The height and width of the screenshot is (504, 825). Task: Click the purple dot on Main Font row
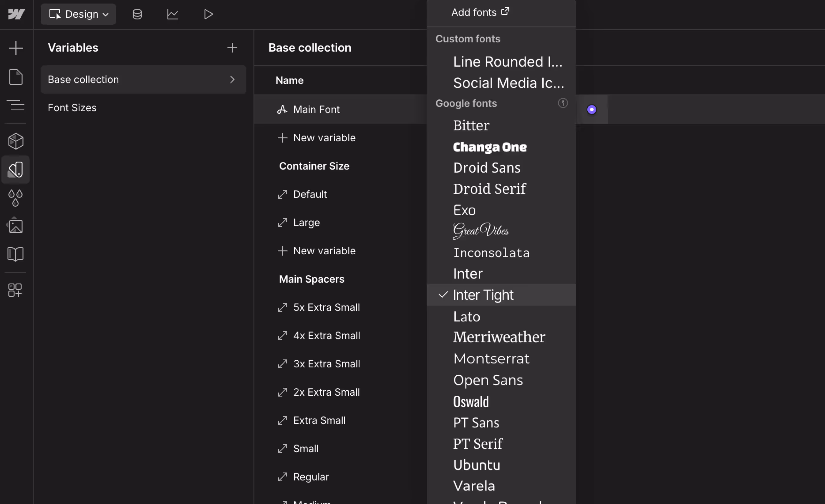(x=592, y=110)
